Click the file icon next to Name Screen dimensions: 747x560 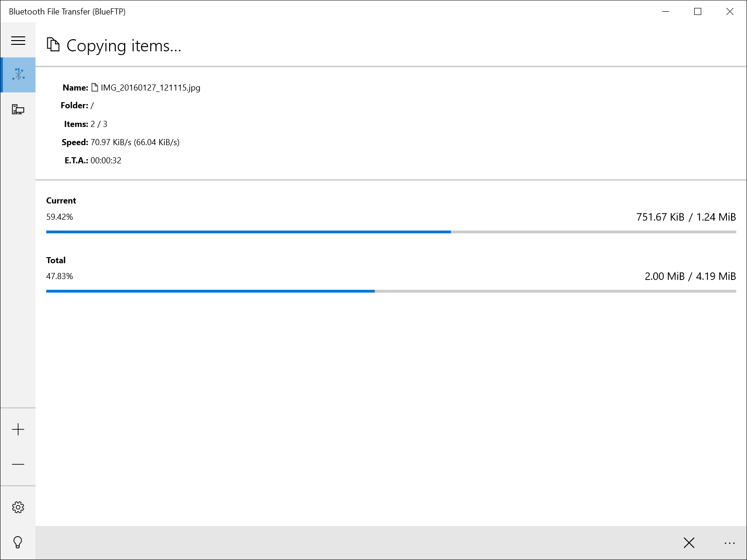pos(95,87)
